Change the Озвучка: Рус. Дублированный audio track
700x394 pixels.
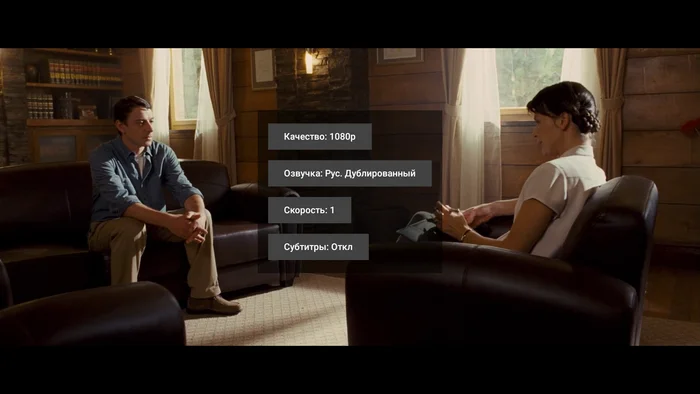[350, 174]
